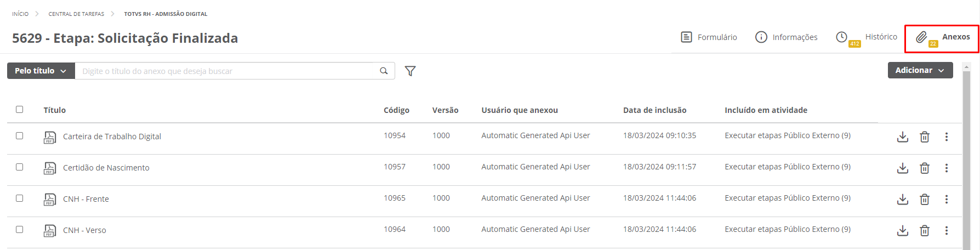Open the Histórico tab

[867, 37]
